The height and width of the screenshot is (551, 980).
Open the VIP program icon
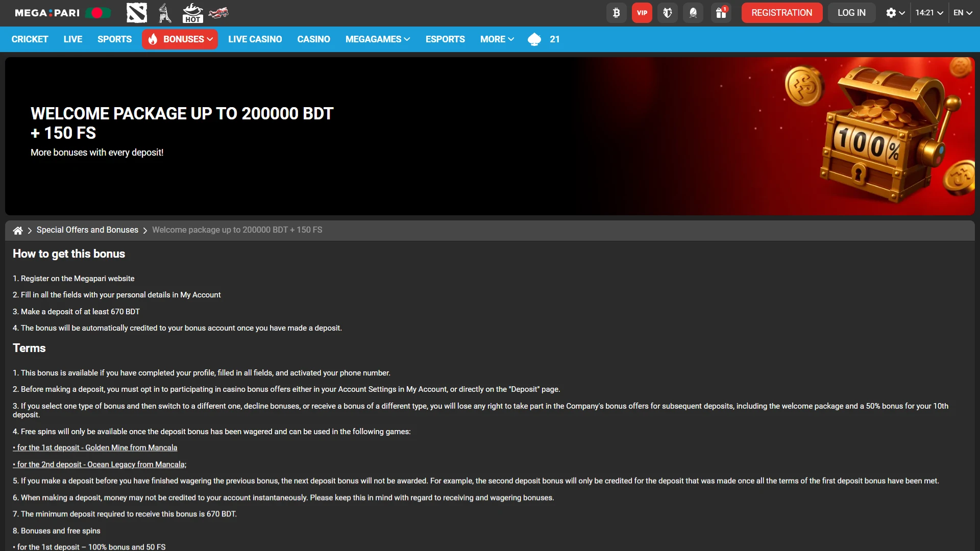pos(642,13)
